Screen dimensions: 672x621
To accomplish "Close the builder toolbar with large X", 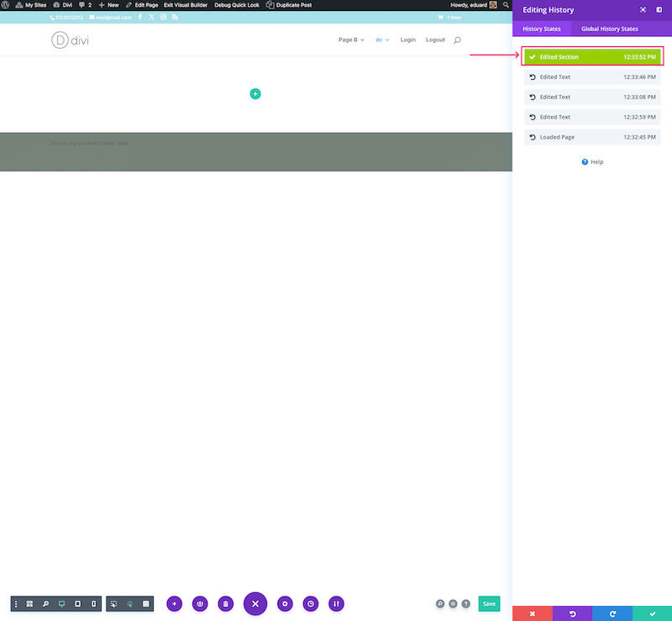I will point(255,604).
